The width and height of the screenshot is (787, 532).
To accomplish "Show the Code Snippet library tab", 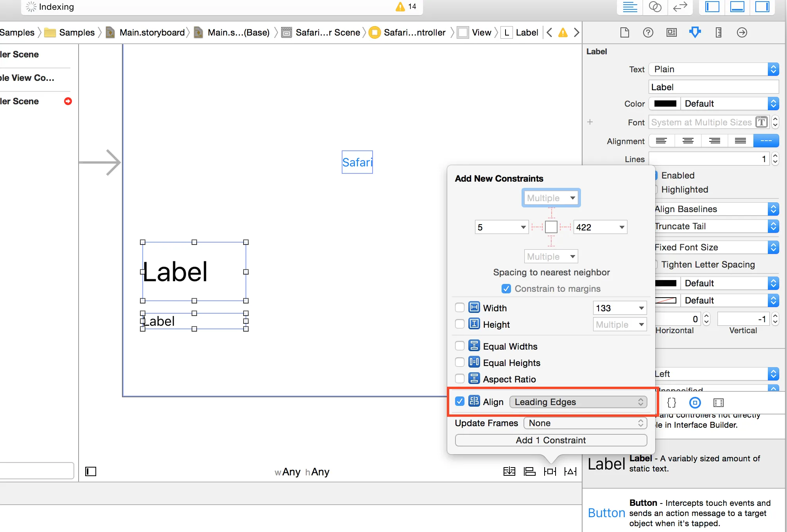I will point(671,403).
